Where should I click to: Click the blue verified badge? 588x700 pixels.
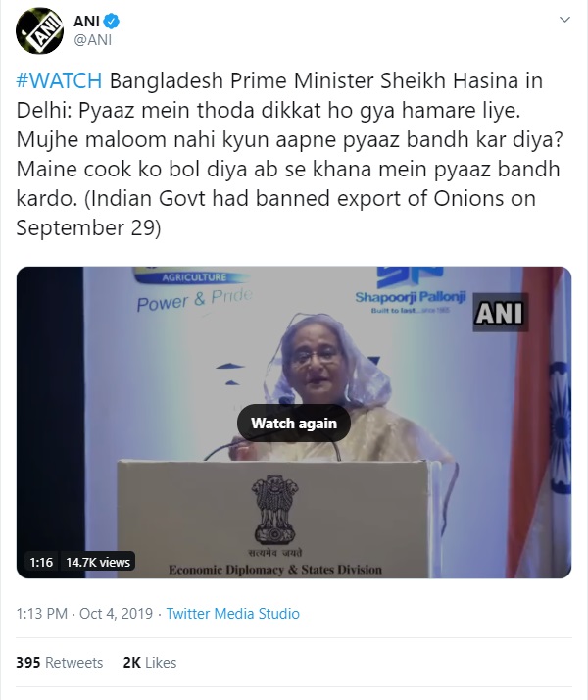pos(111,21)
